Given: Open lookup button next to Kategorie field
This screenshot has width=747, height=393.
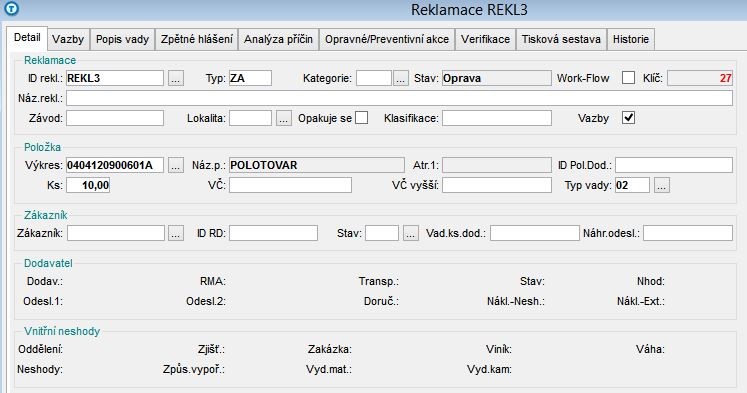Looking at the screenshot, I should 401,78.
